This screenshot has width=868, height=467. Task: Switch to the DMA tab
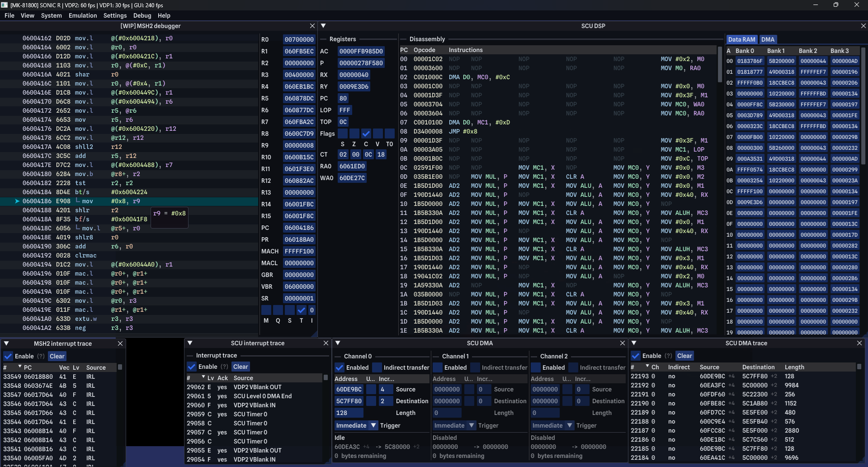(768, 39)
